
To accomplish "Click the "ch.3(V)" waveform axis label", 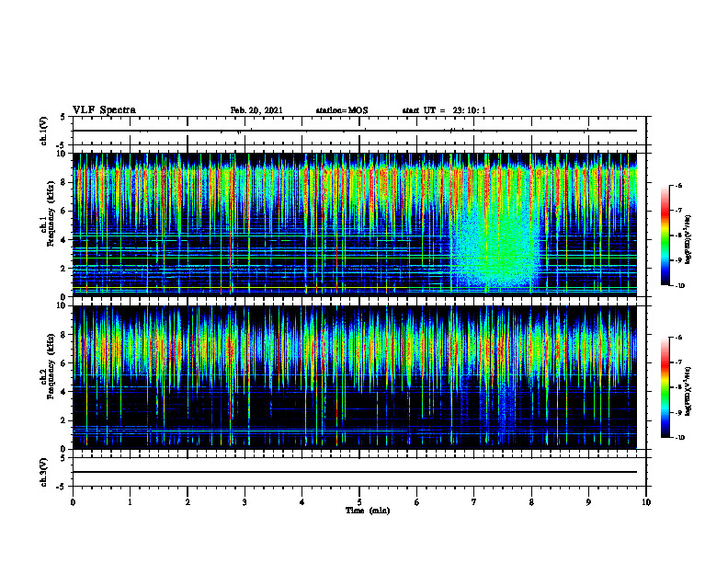I will (x=43, y=472).
